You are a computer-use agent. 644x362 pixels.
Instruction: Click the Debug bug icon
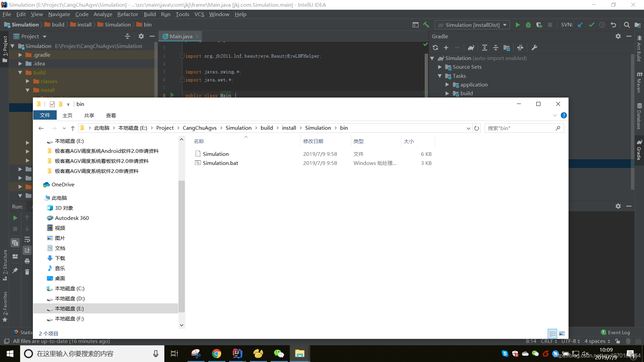[528, 25]
